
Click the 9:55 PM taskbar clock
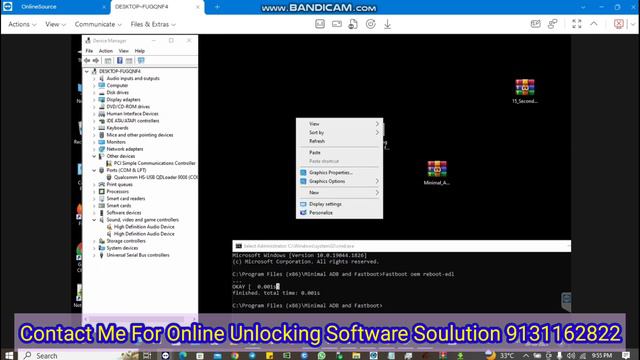pyautogui.click(x=602, y=356)
